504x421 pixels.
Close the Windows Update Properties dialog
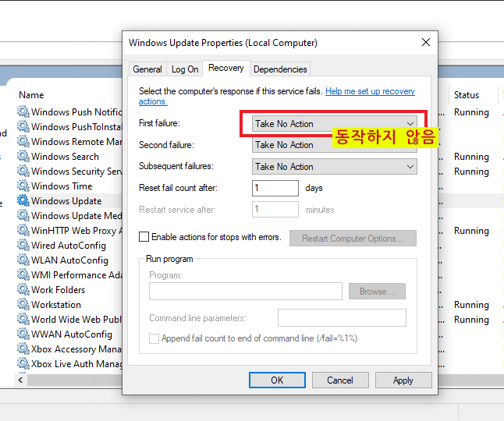(x=426, y=42)
